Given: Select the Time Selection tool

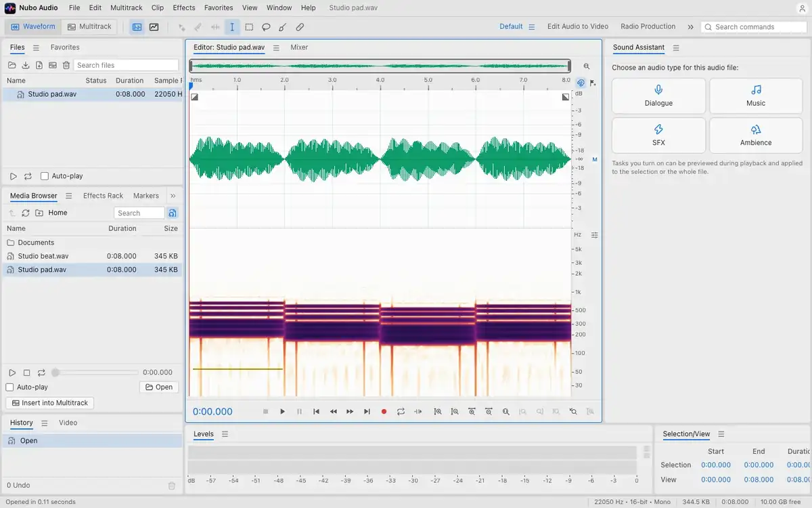Looking at the screenshot, I should 232,27.
